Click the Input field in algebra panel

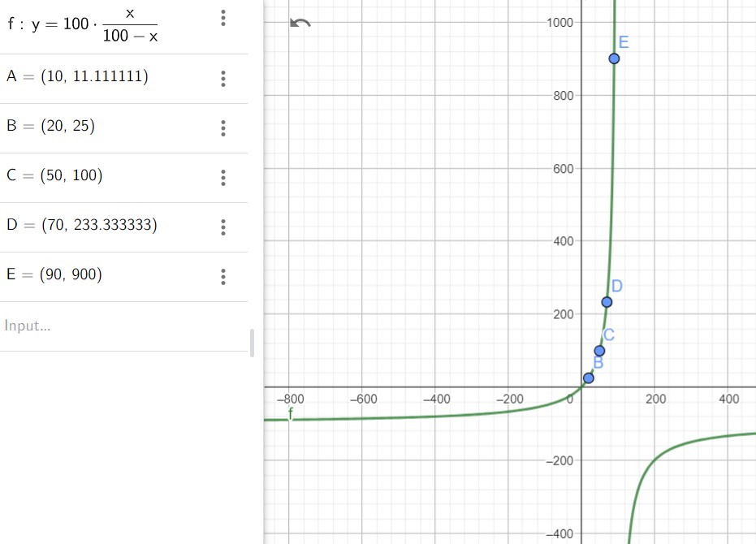[124, 326]
